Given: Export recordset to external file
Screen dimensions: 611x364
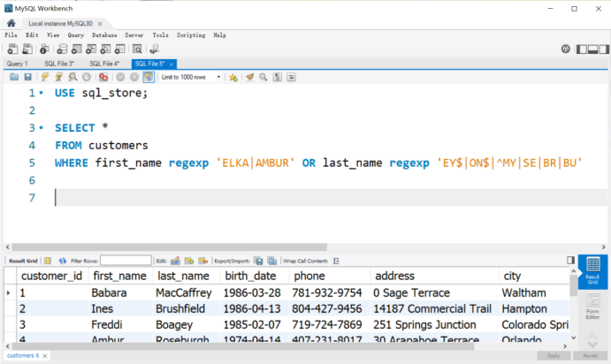Looking at the screenshot, I should [x=258, y=261].
